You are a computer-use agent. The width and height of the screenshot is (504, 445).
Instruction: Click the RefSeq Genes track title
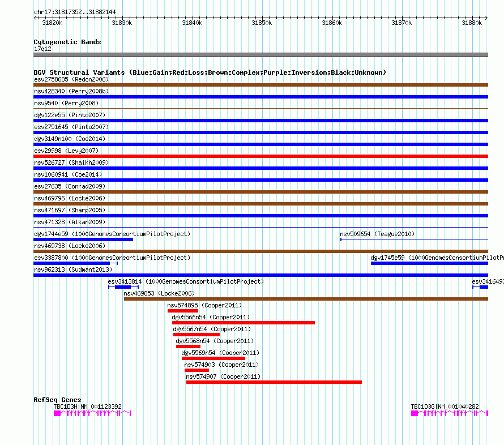coord(57,400)
